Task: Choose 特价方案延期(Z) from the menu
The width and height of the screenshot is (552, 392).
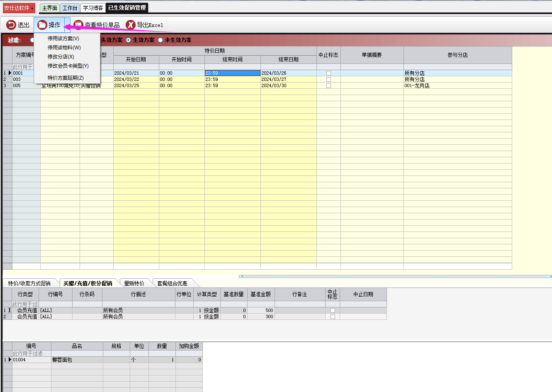Action: coord(66,78)
